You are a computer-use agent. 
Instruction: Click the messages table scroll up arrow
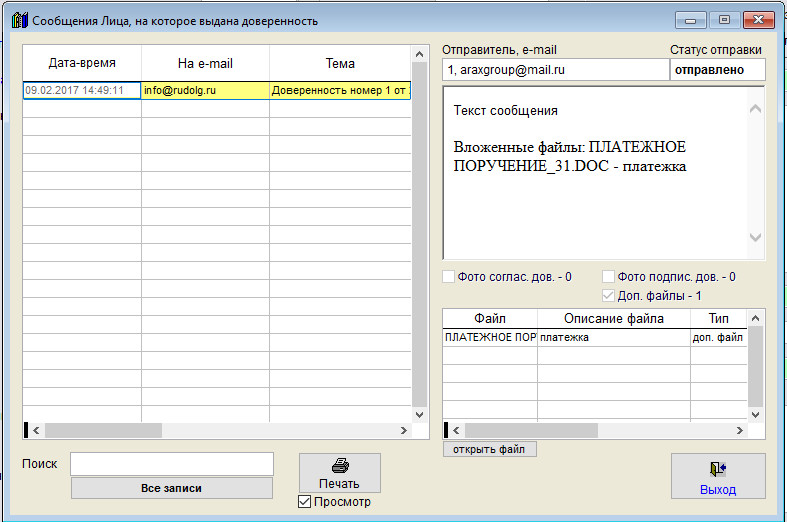point(420,54)
